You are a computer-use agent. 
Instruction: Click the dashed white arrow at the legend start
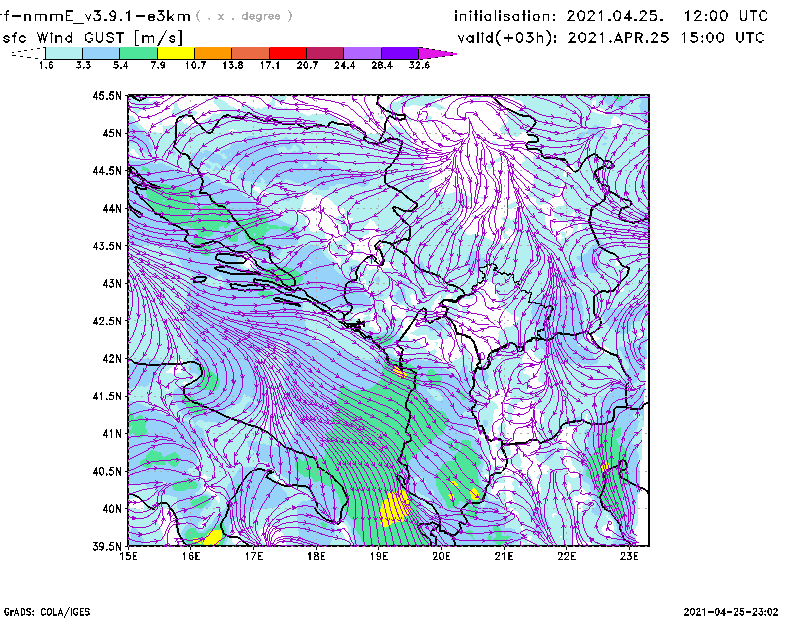click(28, 53)
